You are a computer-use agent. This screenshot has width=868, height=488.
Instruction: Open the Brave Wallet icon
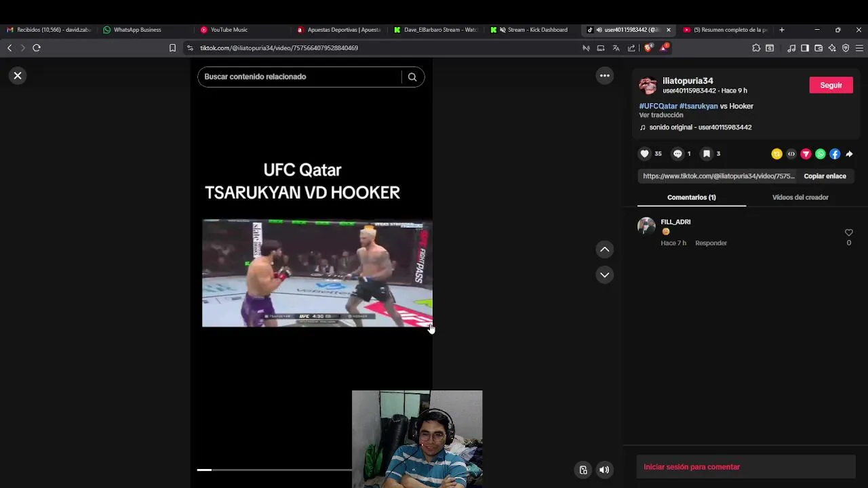(x=818, y=48)
